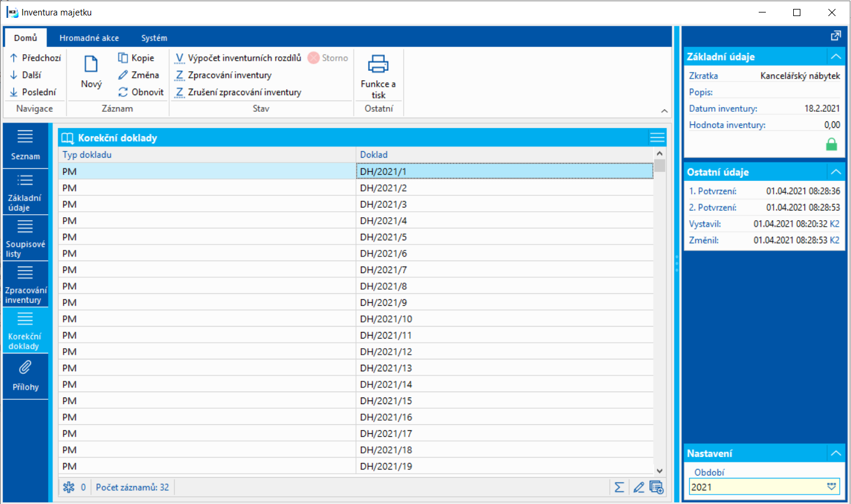851x504 pixels.
Task: Click the green lock icon
Action: pyautogui.click(x=832, y=144)
